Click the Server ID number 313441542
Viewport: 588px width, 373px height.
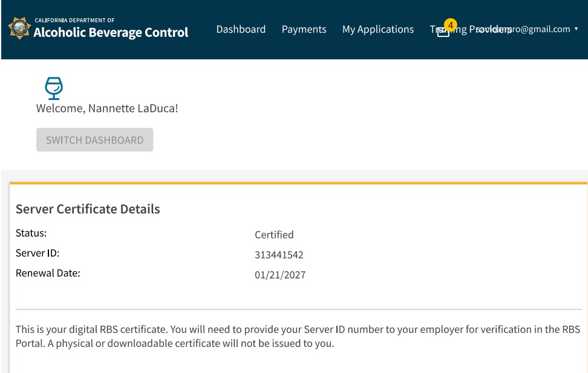(279, 255)
